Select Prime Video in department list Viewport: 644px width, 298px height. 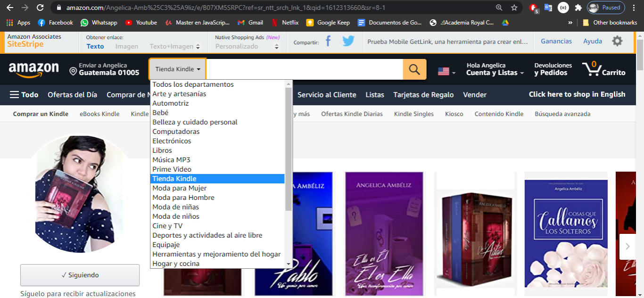(x=217, y=169)
